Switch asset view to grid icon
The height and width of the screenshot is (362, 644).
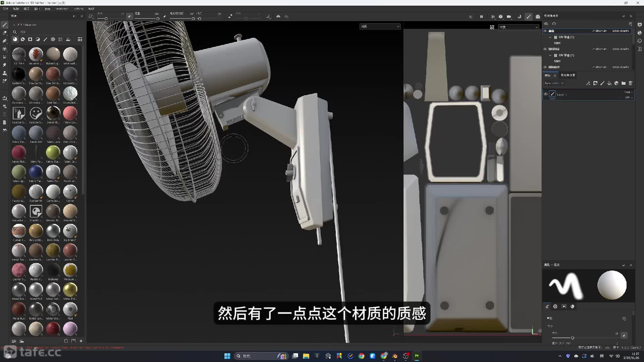point(80,39)
